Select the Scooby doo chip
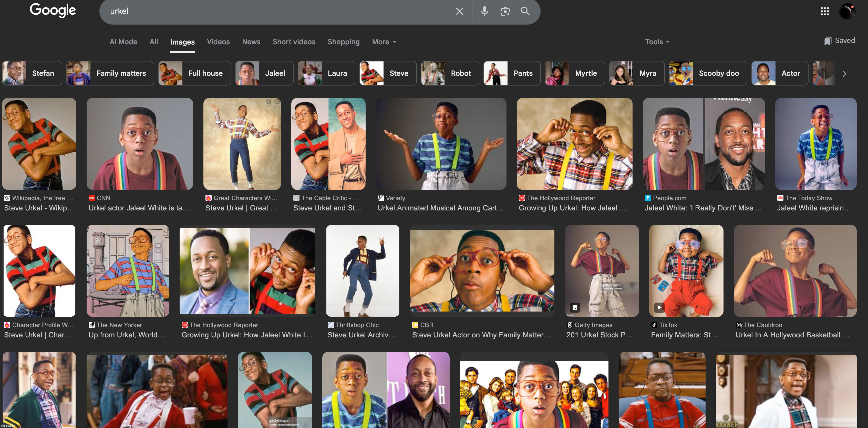The height and width of the screenshot is (428, 868). pos(708,73)
